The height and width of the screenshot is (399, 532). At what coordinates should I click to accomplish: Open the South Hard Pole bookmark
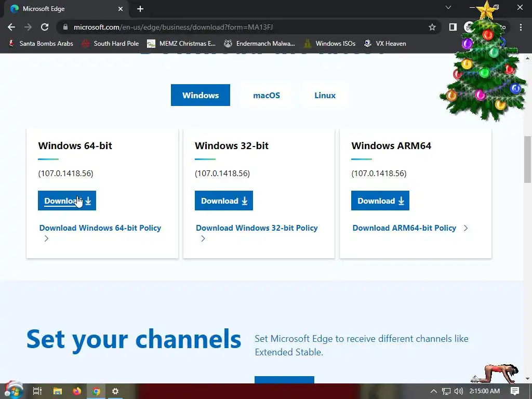[x=111, y=44]
